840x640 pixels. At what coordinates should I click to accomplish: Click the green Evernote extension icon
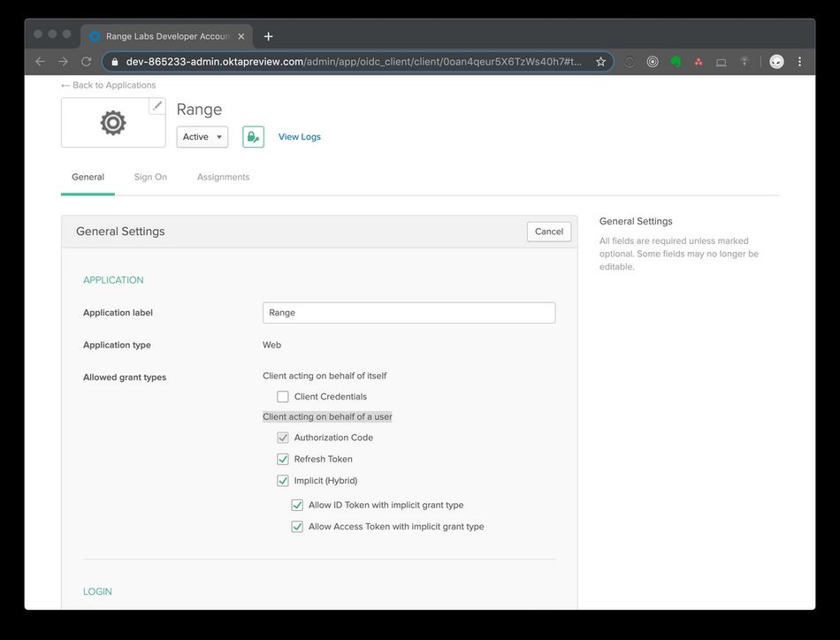(676, 62)
